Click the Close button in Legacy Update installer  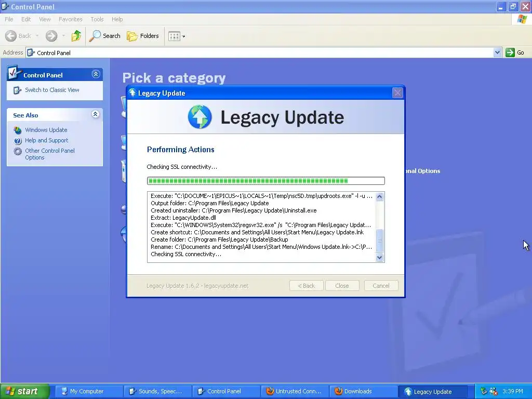pos(342,286)
